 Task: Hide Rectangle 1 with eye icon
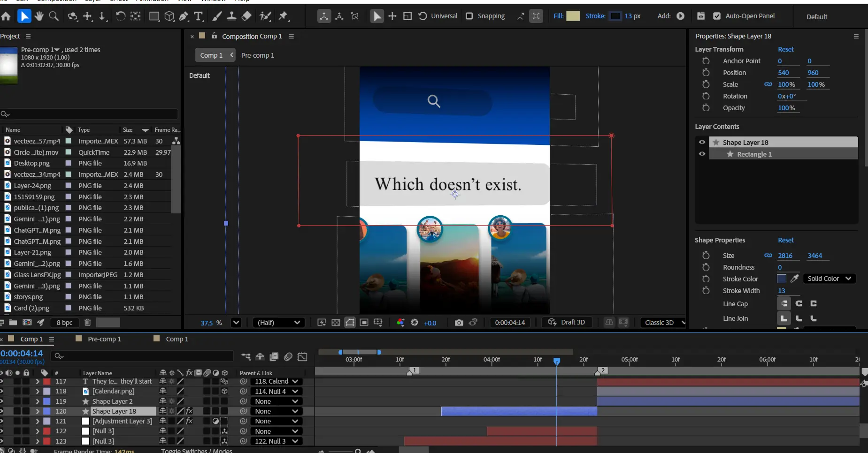click(x=702, y=154)
